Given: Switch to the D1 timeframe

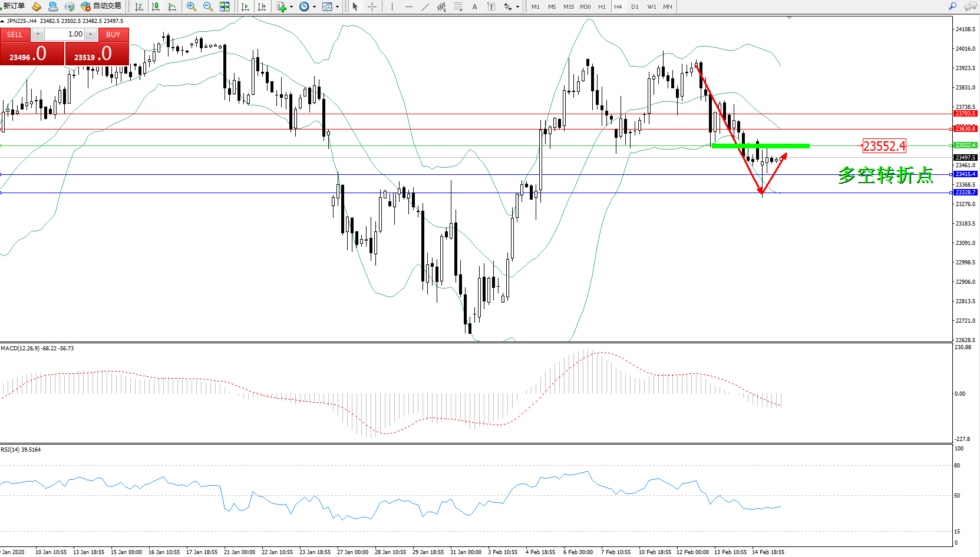Looking at the screenshot, I should pos(635,6).
